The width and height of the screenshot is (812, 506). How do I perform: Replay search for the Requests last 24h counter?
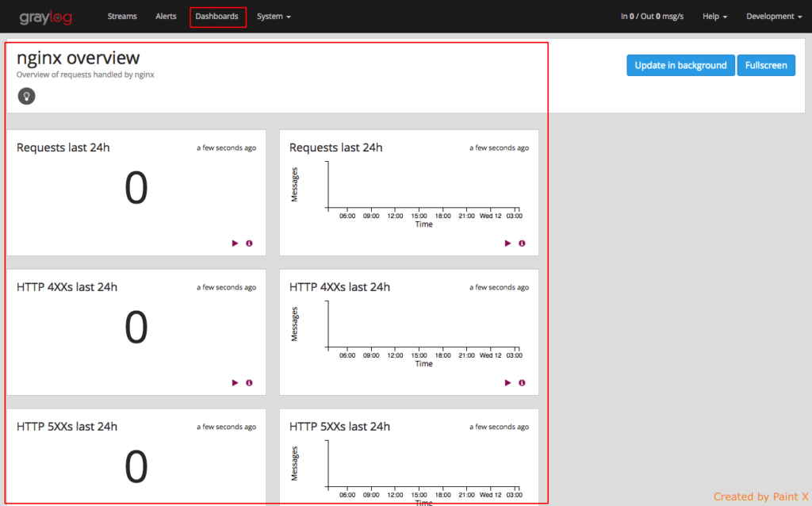(x=236, y=243)
